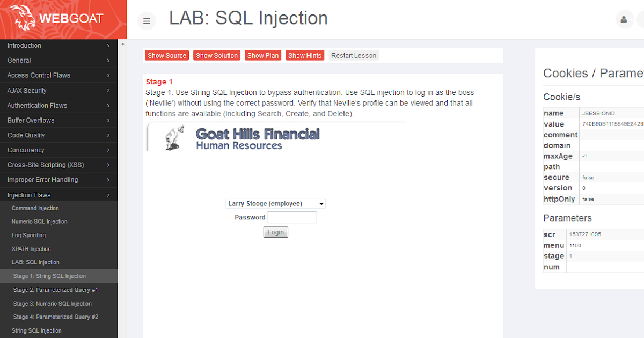Click Restart Lesson
The height and width of the screenshot is (338, 644).
353,55
